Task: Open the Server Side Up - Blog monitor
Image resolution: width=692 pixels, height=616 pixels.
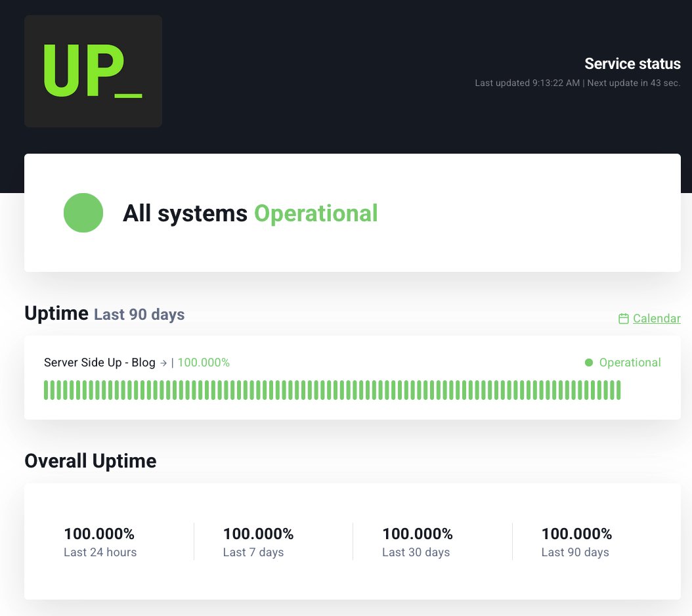Action: [100, 363]
